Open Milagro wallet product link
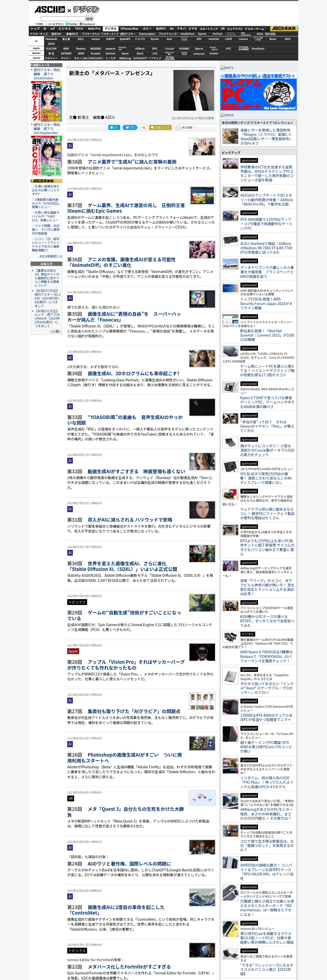The height and width of the screenshot is (980, 327). (266, 137)
